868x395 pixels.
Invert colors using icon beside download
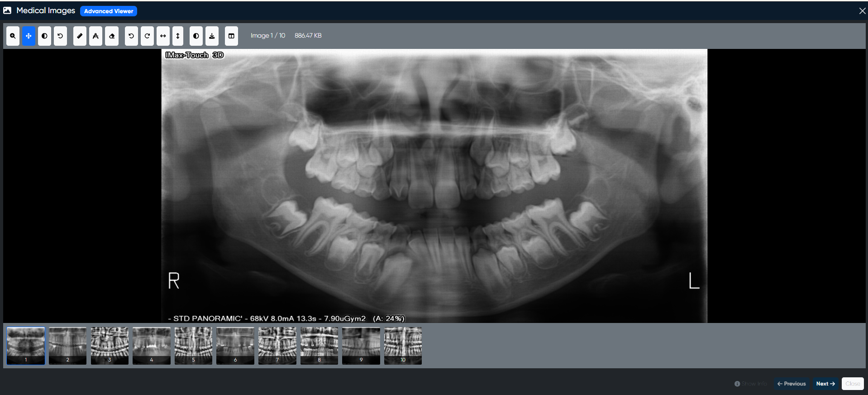tap(196, 36)
